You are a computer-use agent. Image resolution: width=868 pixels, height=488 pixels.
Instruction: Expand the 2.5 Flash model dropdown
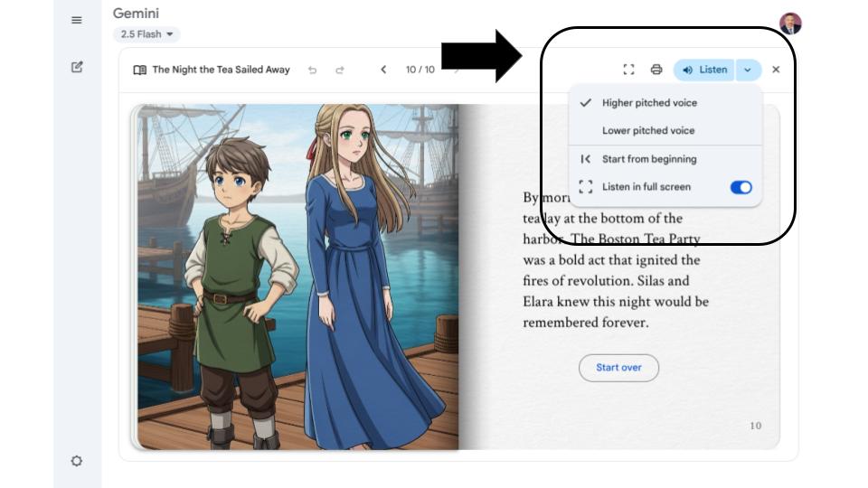146,34
